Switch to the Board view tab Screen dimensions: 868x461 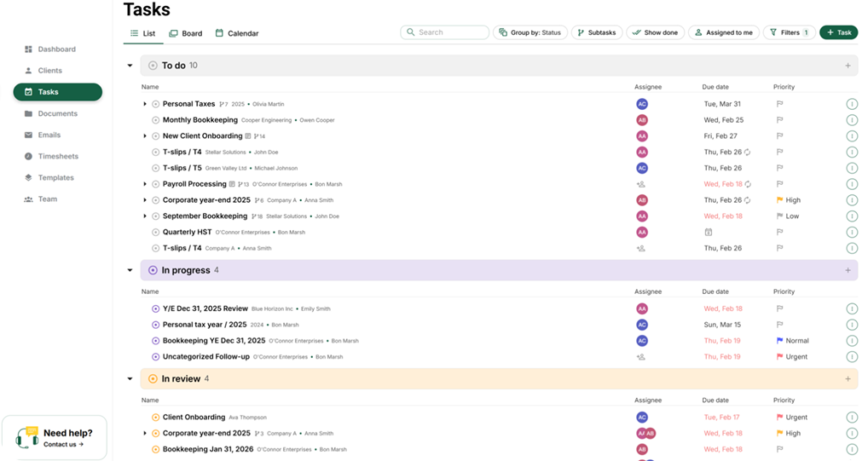185,33
